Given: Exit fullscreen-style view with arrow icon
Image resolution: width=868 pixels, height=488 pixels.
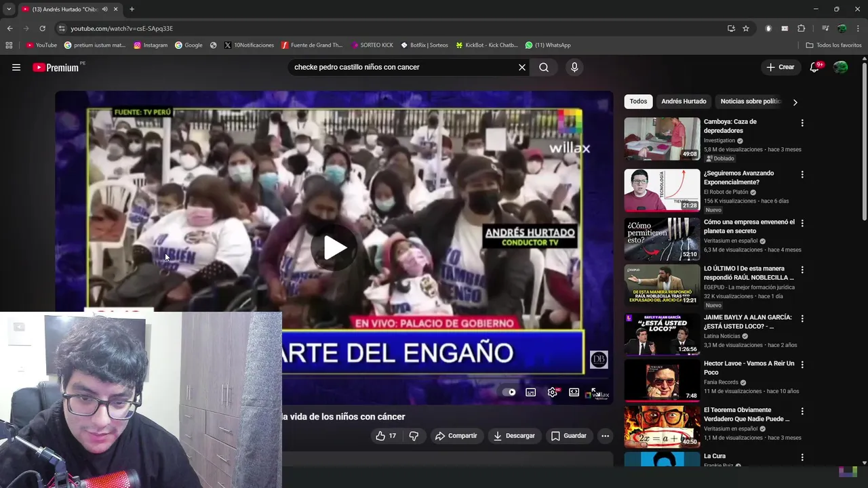Looking at the screenshot, I should tap(595, 392).
